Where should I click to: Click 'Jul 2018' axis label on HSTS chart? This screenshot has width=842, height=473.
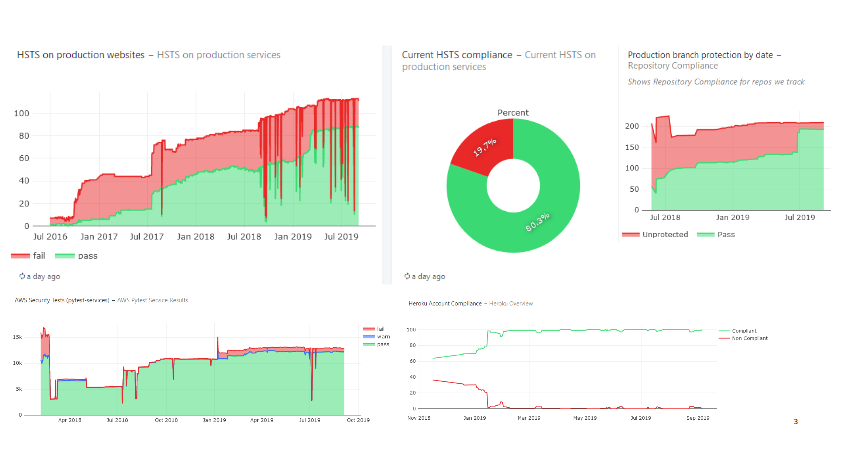coord(244,236)
